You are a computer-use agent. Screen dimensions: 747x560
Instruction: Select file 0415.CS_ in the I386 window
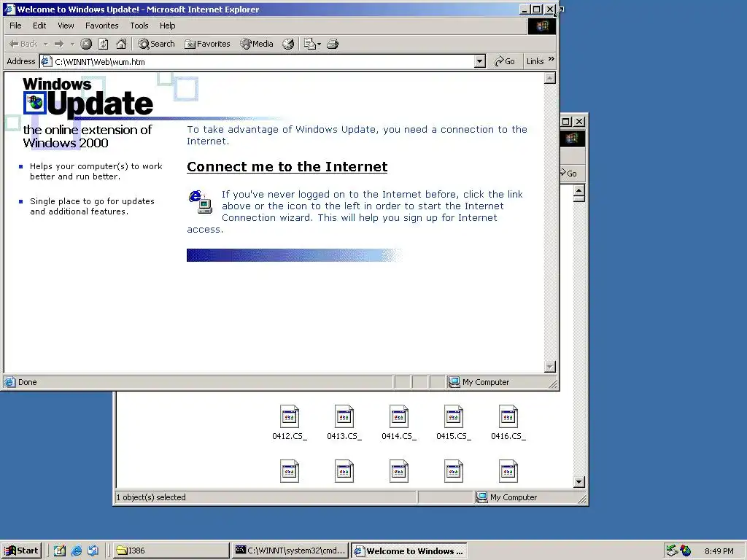pos(454,423)
